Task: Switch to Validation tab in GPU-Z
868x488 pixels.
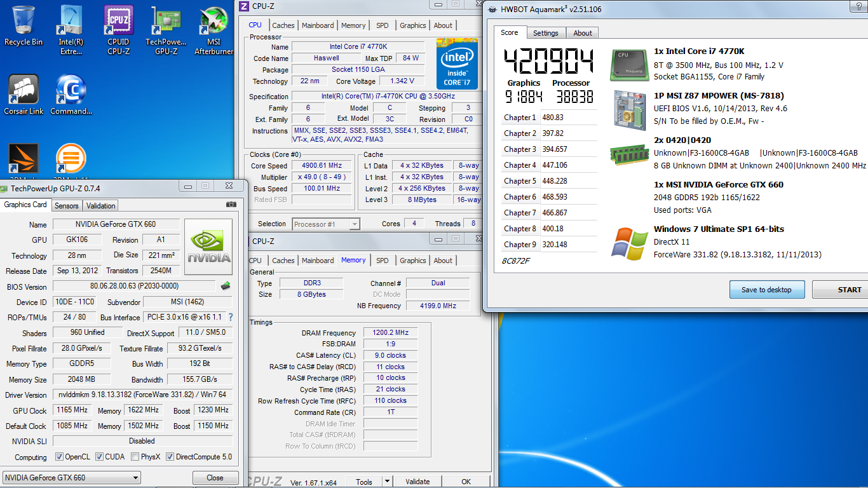Action: (x=101, y=205)
